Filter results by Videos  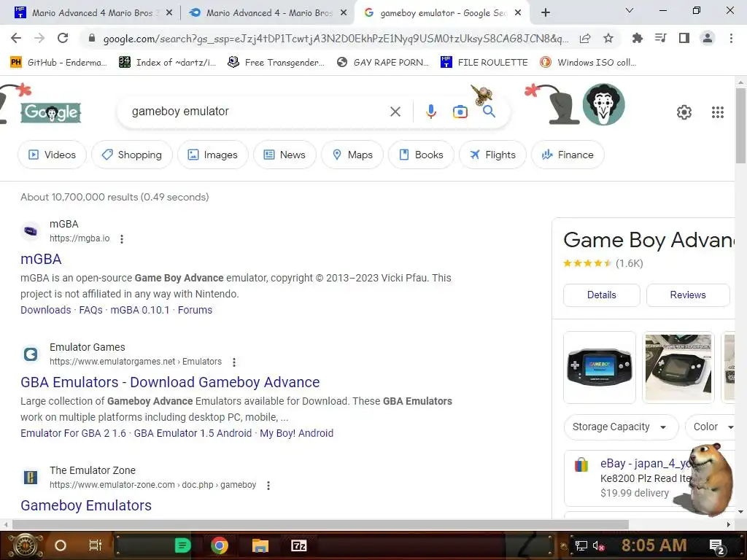pos(53,155)
